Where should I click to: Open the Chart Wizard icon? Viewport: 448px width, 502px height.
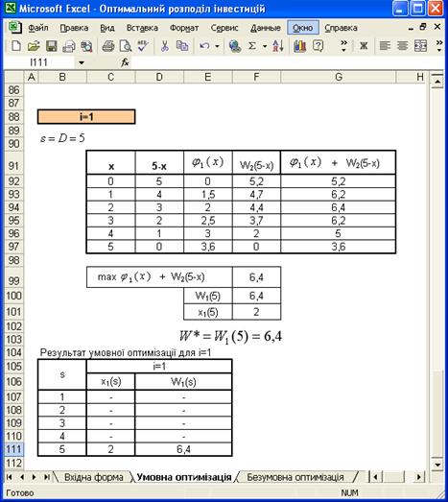(x=299, y=46)
